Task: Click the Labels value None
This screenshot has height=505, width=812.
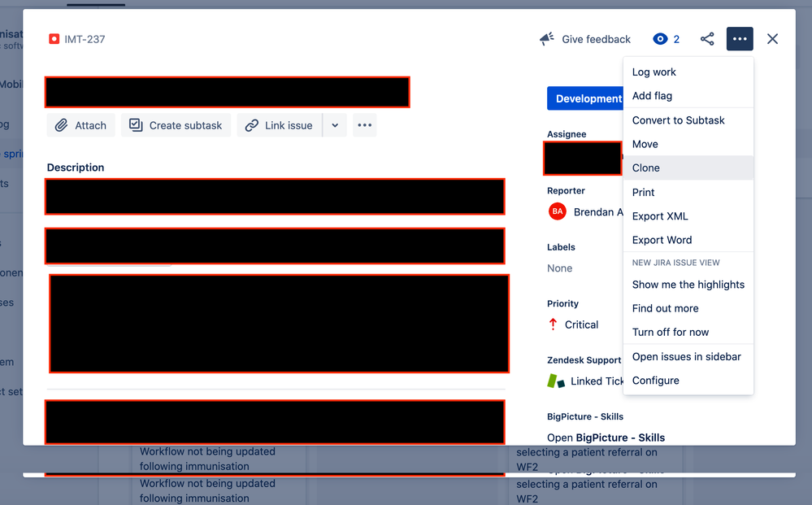Action: 560,268
